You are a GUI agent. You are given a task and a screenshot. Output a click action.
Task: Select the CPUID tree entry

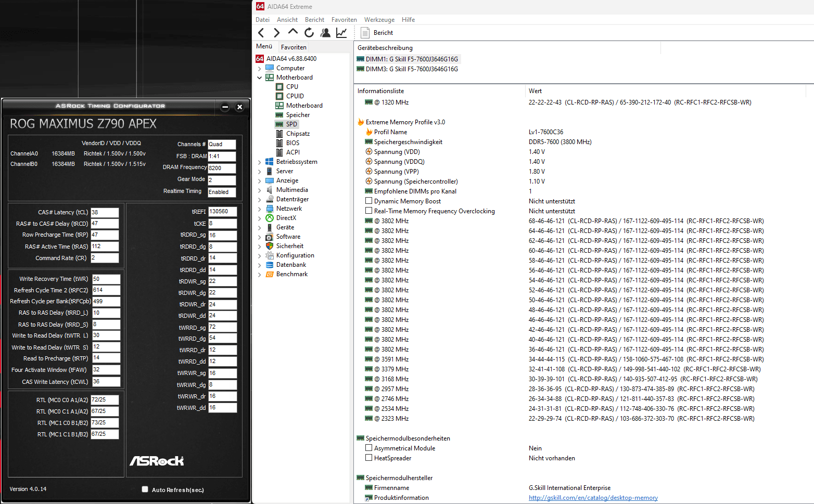(x=295, y=96)
